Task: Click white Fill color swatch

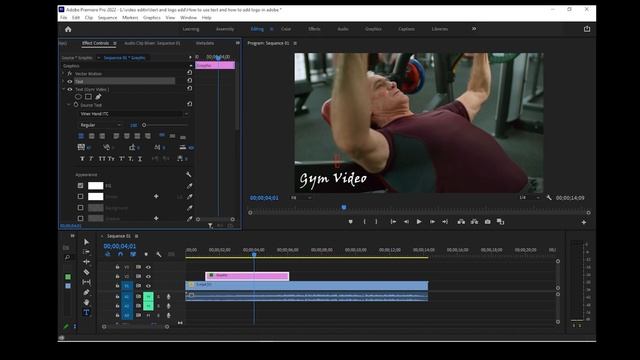Action: (x=96, y=186)
